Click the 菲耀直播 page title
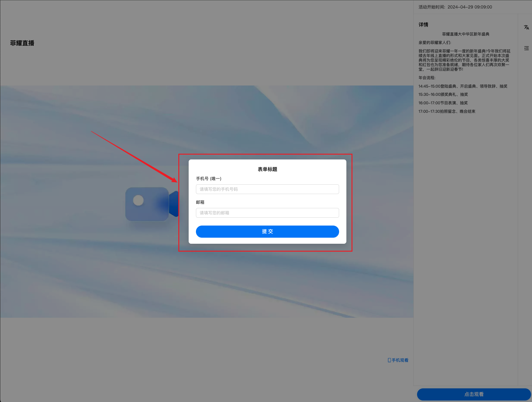The width and height of the screenshot is (532, 402). tap(22, 43)
